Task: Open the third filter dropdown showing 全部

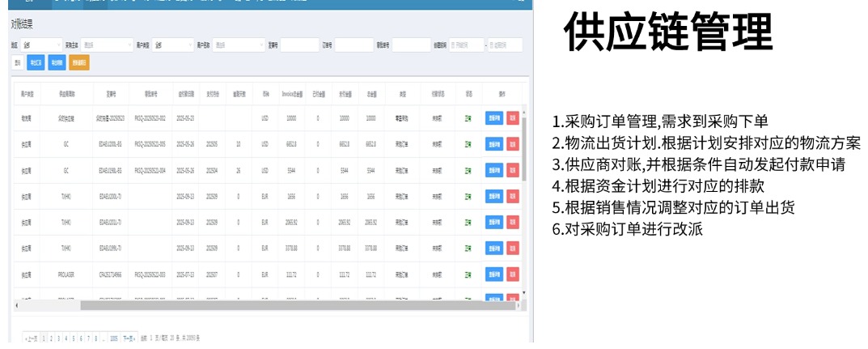Action: click(171, 45)
